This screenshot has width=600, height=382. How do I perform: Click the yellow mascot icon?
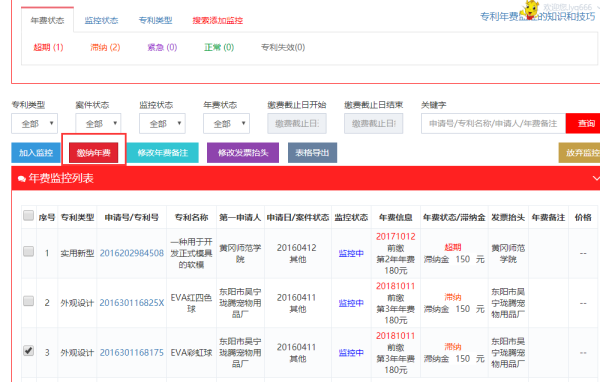coord(531,10)
